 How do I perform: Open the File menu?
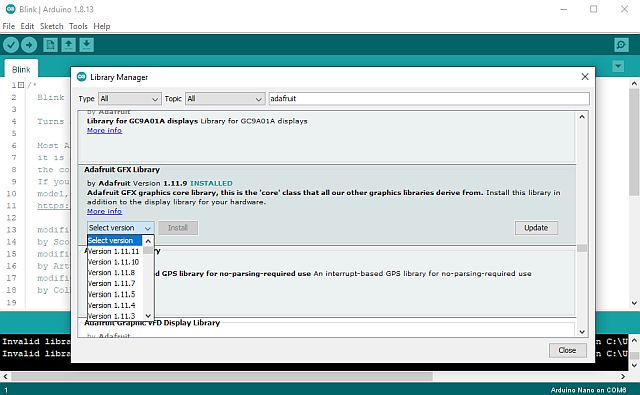pos(8,26)
